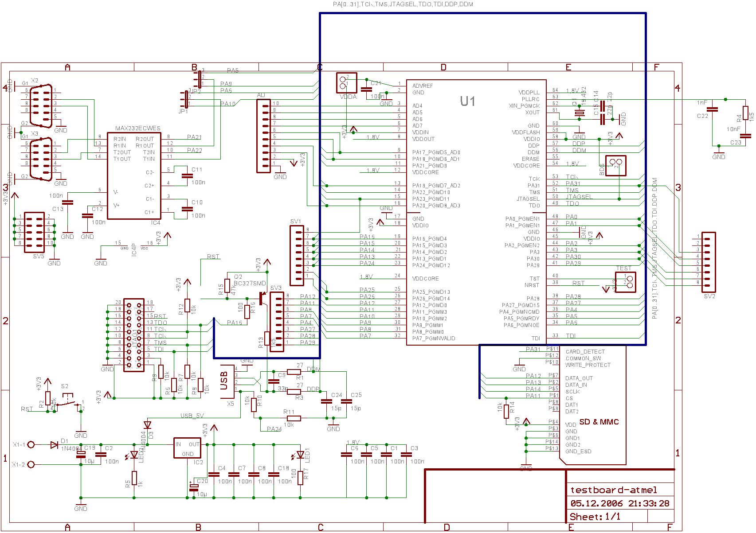Click the testboard-atmel title text
Viewport: 756px width, 533px height.
tap(614, 490)
